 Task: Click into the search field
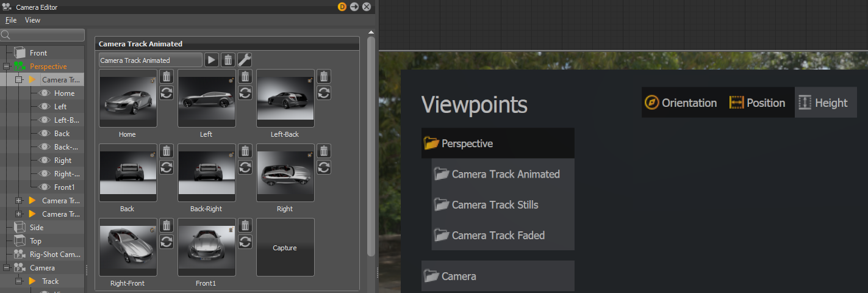click(43, 35)
